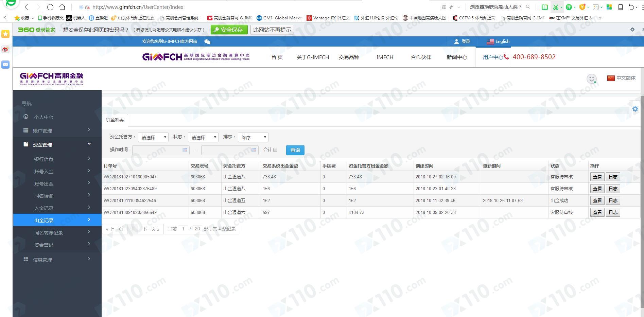Click the search magnifier in browser bar
644x317 pixels.
pyautogui.click(x=528, y=7)
